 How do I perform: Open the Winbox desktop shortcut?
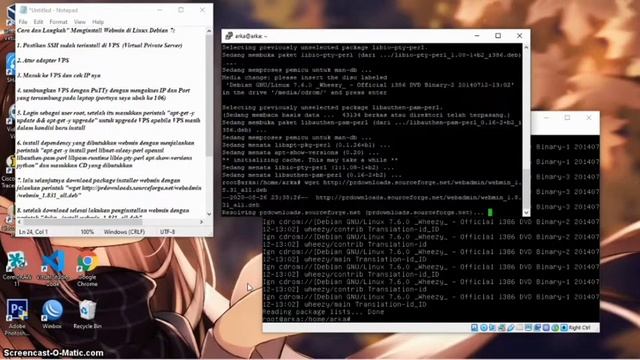(52, 314)
